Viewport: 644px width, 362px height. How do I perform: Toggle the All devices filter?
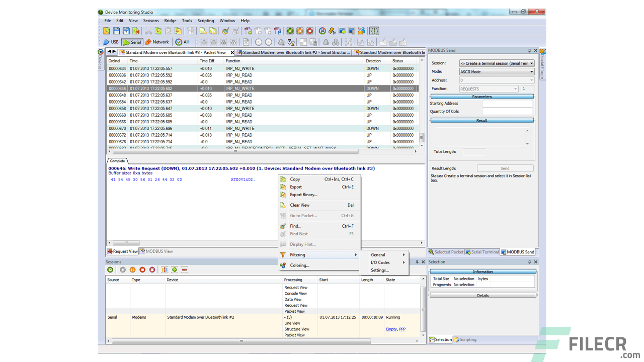tap(182, 42)
